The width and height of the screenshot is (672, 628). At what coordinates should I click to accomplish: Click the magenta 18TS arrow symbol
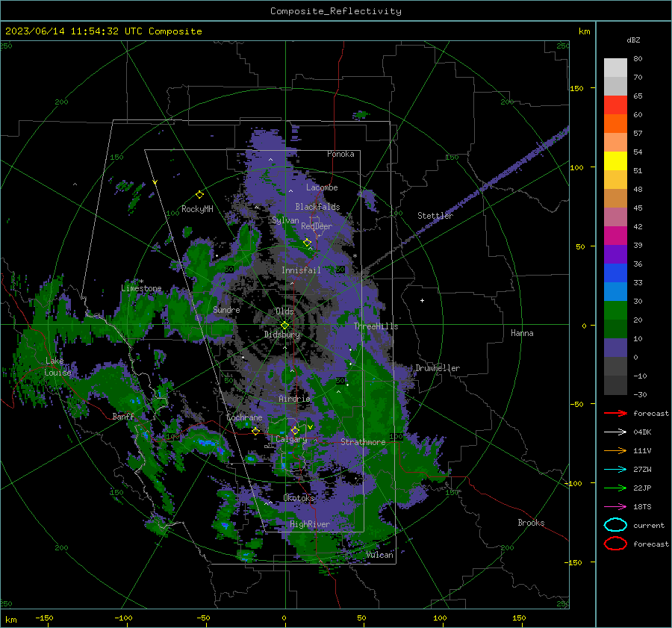[x=615, y=507]
